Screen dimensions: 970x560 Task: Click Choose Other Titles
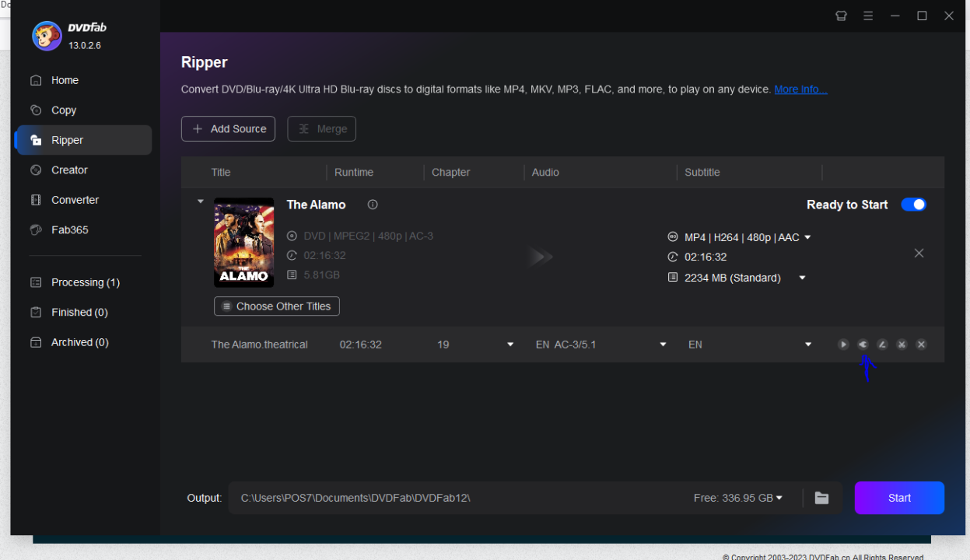tap(277, 306)
